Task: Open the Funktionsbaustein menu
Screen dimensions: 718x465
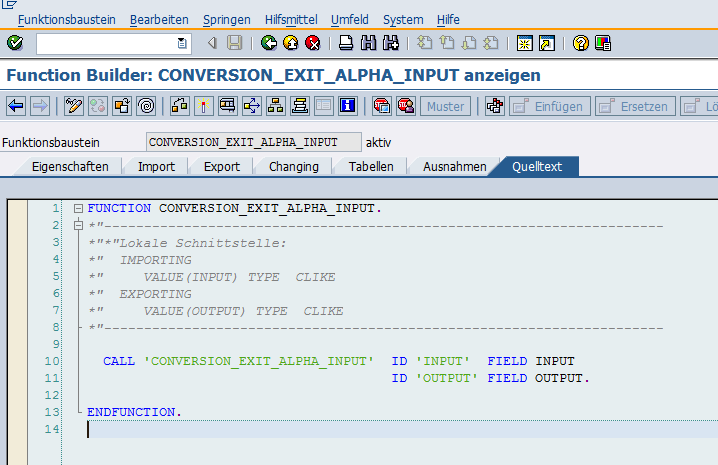Action: [x=67, y=20]
